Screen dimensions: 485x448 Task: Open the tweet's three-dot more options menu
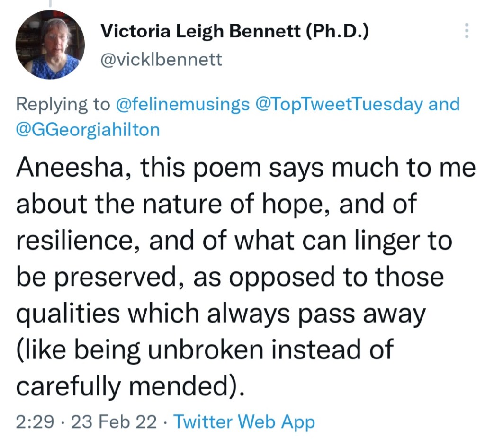pos(467,31)
